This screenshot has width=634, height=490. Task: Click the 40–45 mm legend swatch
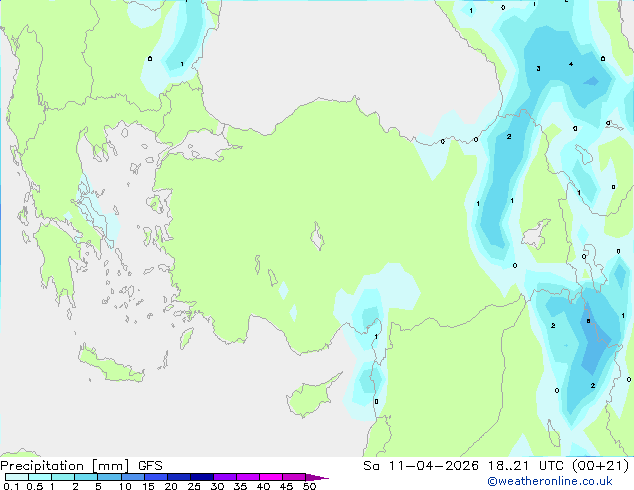(x=271, y=477)
